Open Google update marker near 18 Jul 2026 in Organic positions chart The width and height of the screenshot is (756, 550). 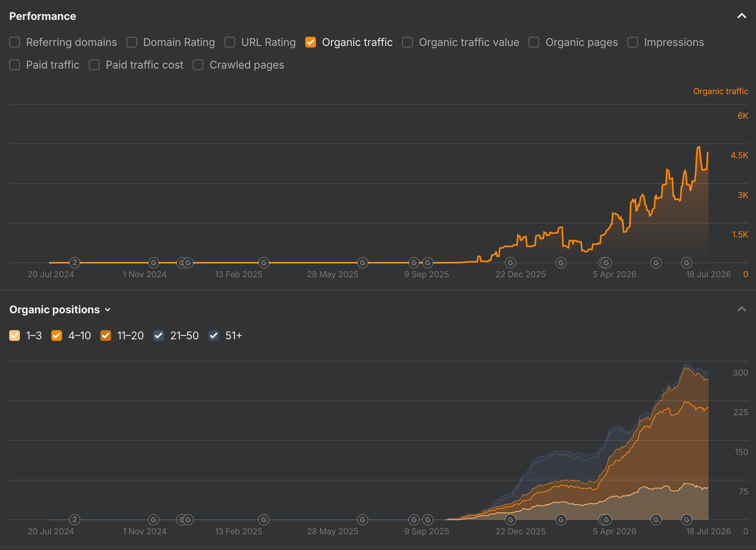click(687, 520)
